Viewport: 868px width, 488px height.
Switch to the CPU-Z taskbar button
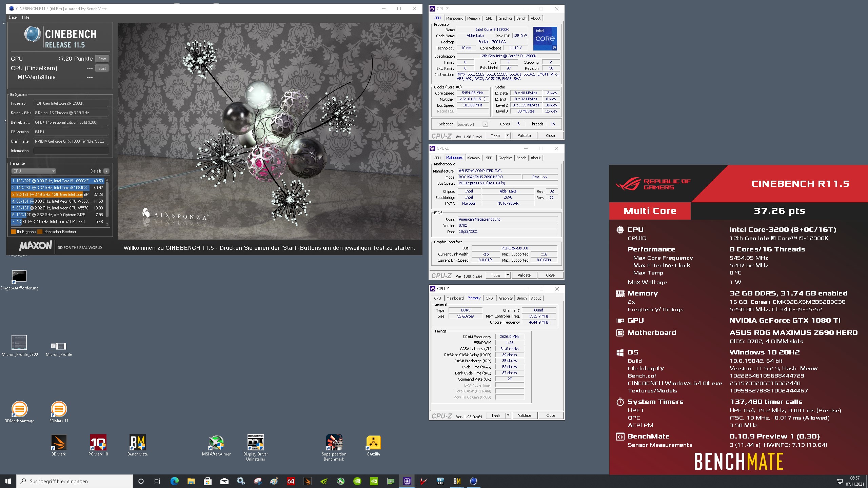click(407, 481)
